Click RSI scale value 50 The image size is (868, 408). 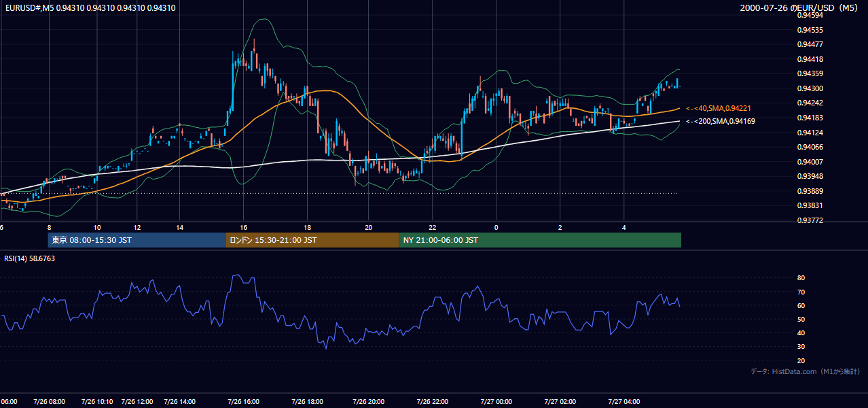coord(801,319)
